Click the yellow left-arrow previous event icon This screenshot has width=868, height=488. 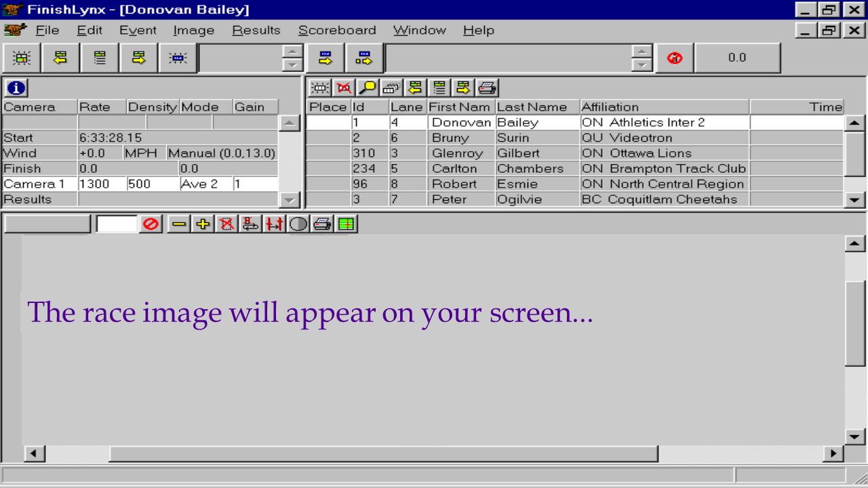pos(60,58)
